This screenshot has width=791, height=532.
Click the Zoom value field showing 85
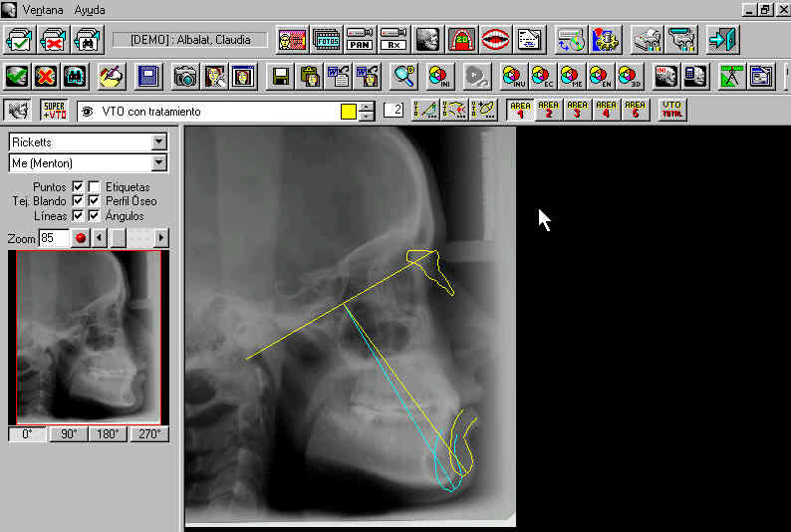(54, 238)
